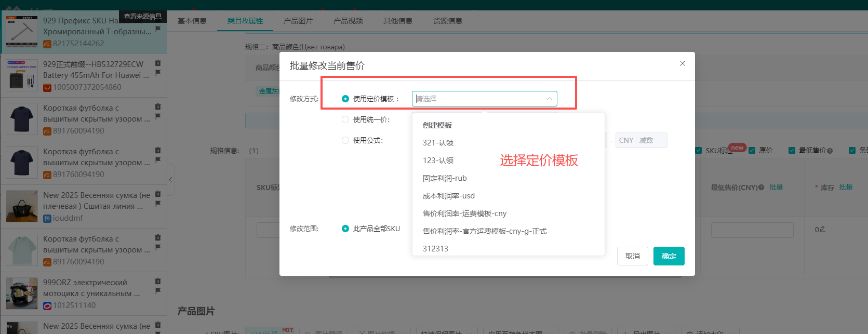Flag the electric motorcycle product 1012511140
This screenshot has height=334, width=868.
tap(158, 291)
